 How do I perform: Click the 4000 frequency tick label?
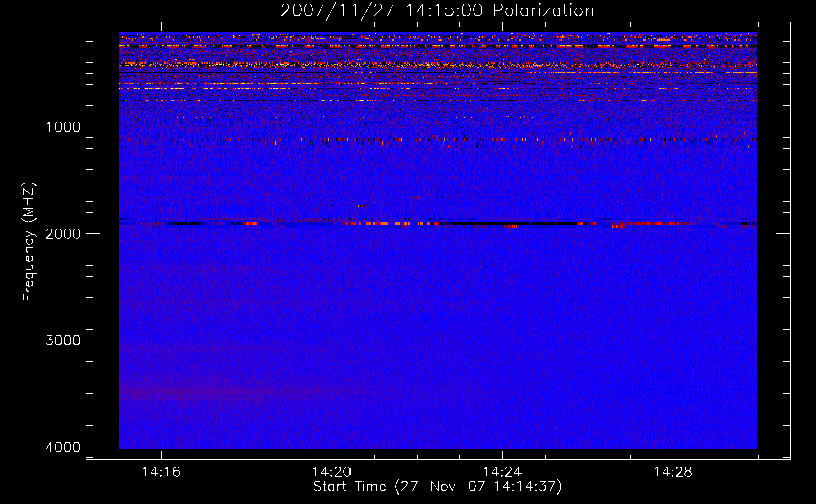tap(63, 447)
